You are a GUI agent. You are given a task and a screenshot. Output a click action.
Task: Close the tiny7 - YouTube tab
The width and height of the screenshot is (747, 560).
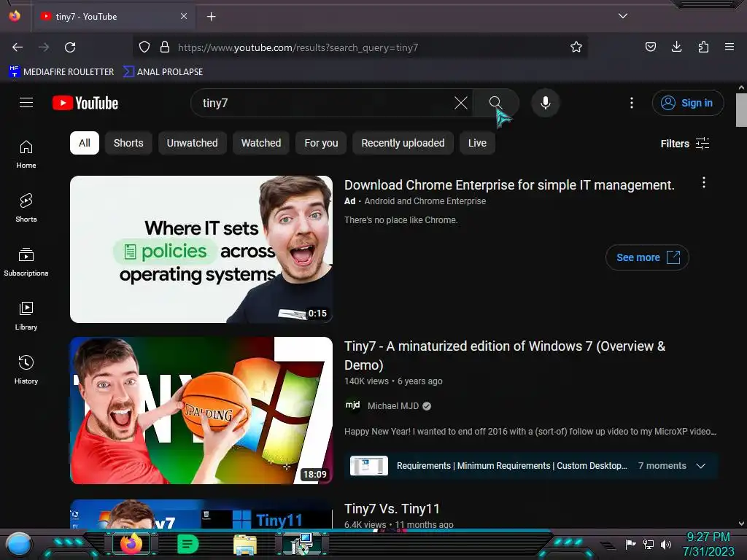tap(184, 16)
